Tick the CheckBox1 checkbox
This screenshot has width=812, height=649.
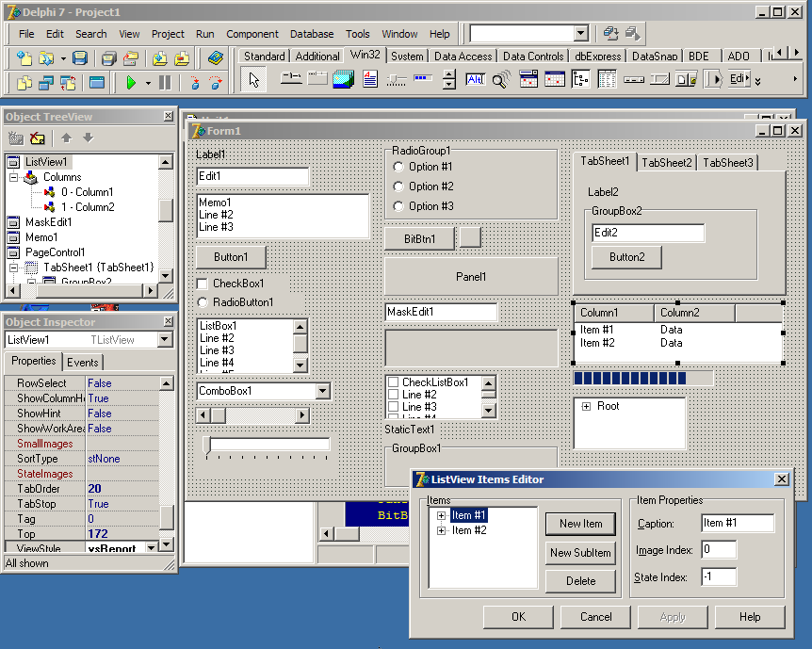[x=203, y=284]
